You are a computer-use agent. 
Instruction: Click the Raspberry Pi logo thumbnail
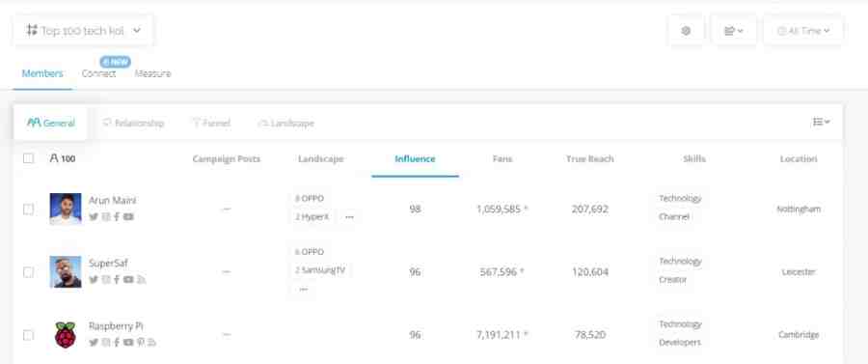(x=66, y=335)
